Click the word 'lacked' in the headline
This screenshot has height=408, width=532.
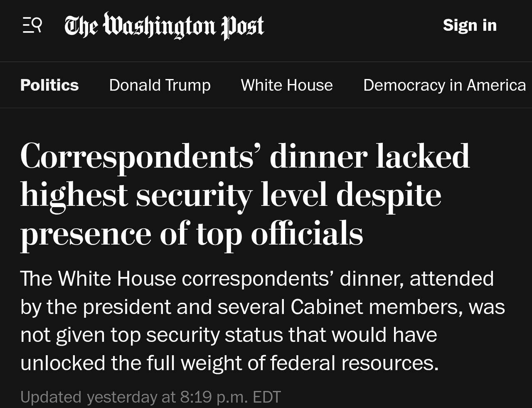[x=423, y=156]
